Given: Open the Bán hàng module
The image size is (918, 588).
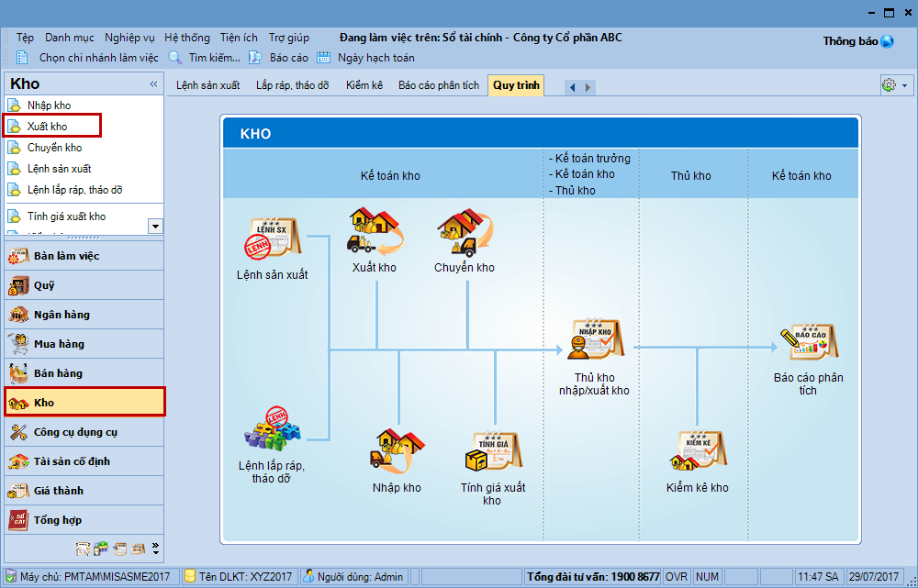Looking at the screenshot, I should pos(58,373).
